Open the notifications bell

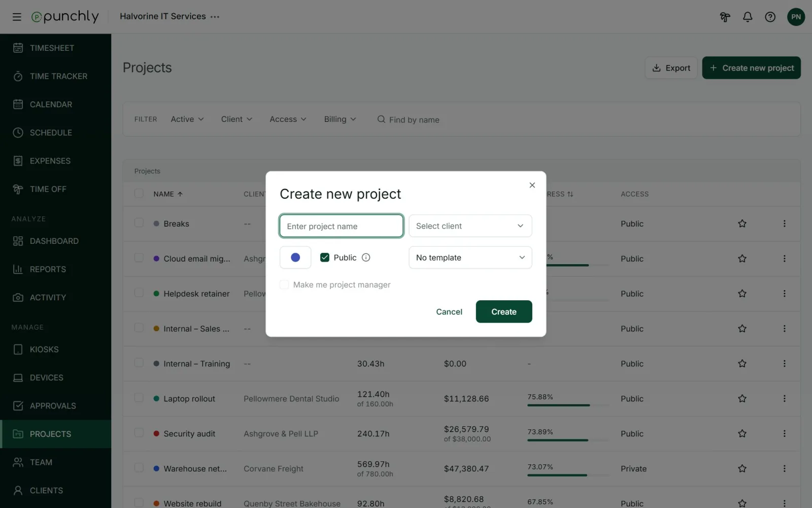(748, 17)
